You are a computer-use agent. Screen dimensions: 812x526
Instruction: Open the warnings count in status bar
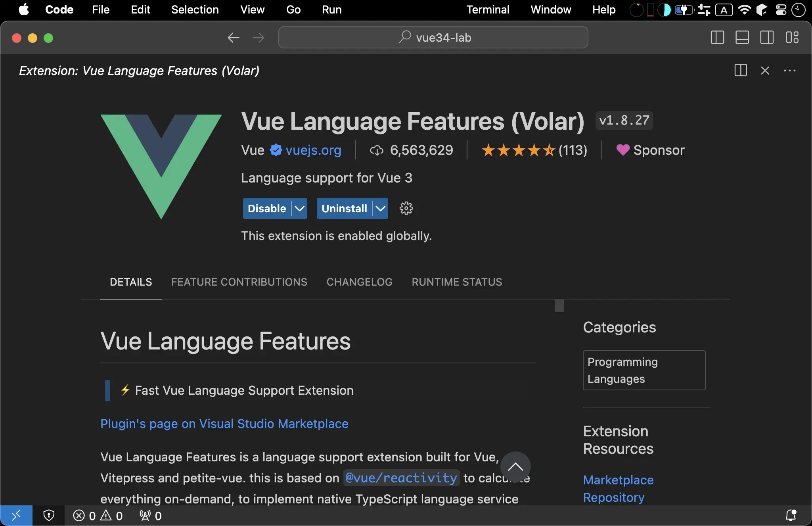coord(111,516)
